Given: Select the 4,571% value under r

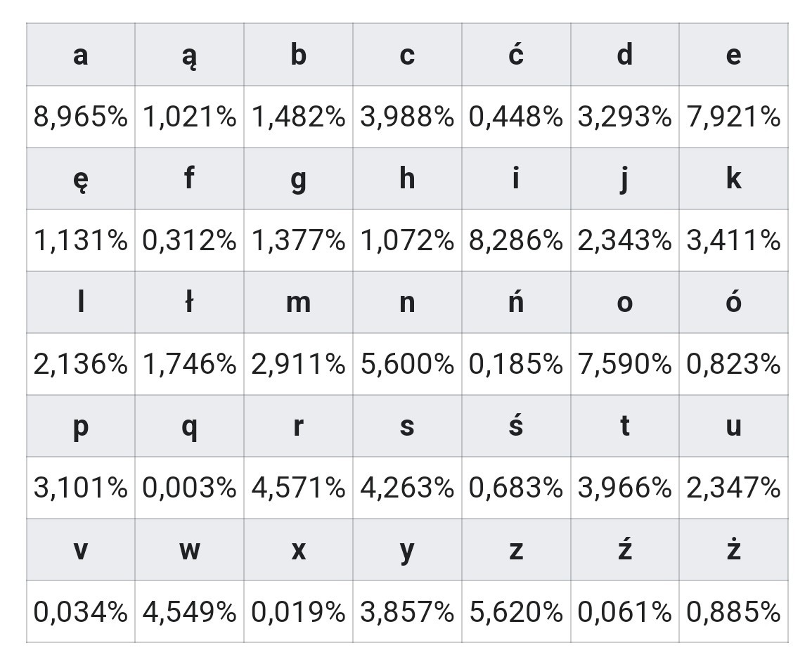Looking at the screenshot, I should coord(298,488).
